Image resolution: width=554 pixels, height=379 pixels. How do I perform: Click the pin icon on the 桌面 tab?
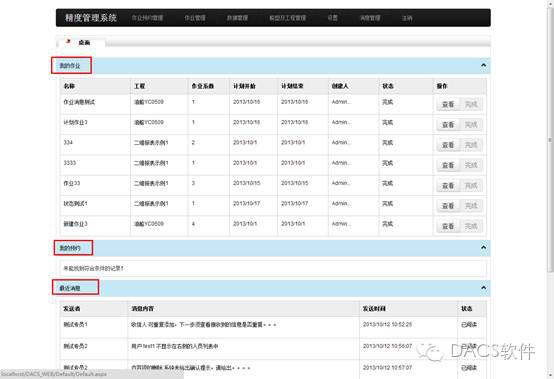coord(69,42)
